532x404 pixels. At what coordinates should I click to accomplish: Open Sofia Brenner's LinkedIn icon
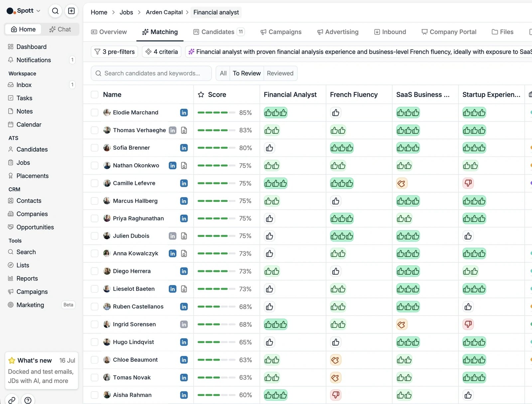click(x=184, y=148)
